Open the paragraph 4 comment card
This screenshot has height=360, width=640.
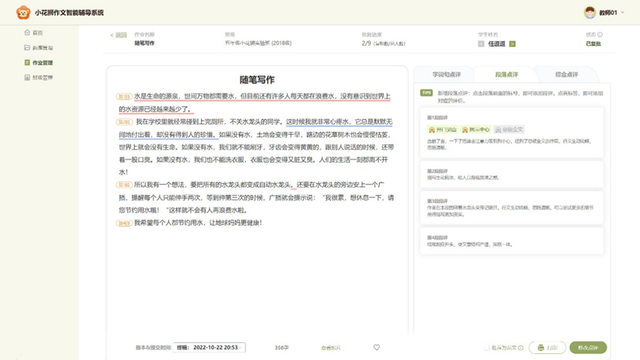[x=512, y=241]
